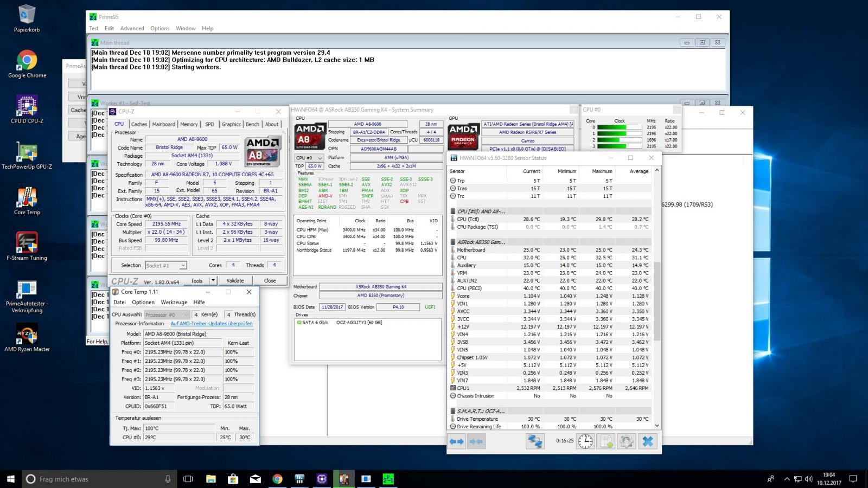Click the AMD Radeon Graphics logo in HWiNFO
This screenshot has height=488, width=868.
(x=463, y=137)
